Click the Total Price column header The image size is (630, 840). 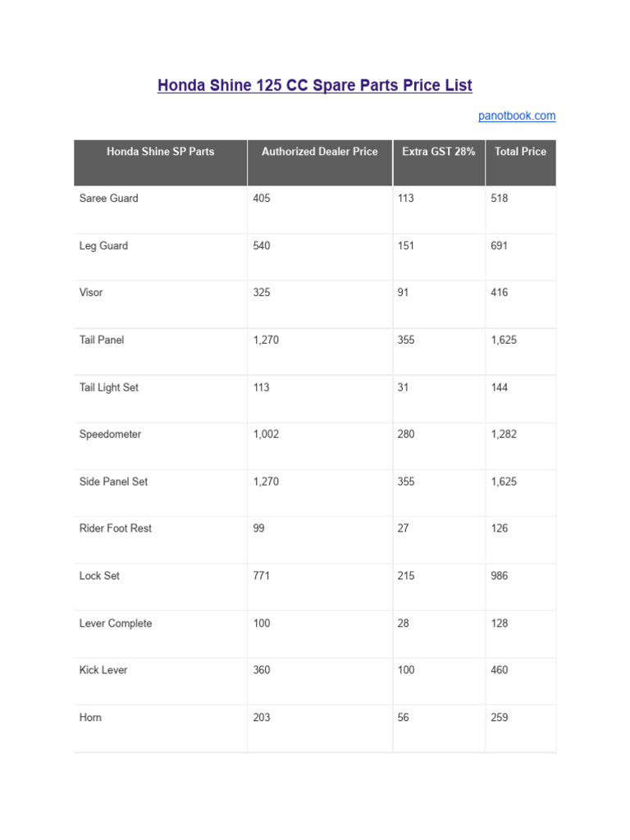(520, 151)
